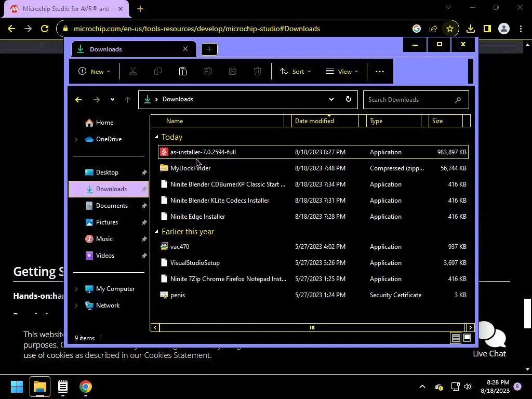
Task: Open Pictures in navigation pane
Action: (x=109, y=222)
